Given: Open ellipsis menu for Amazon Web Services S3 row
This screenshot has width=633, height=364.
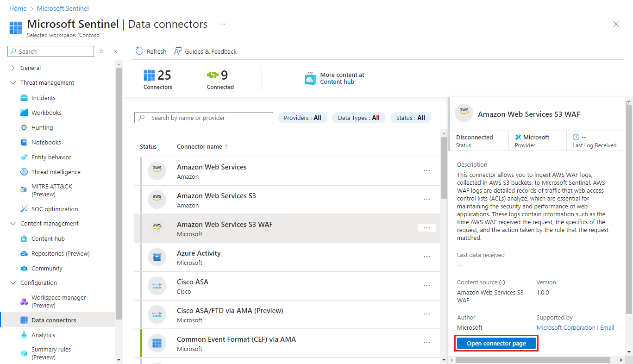Looking at the screenshot, I should pos(427,199).
